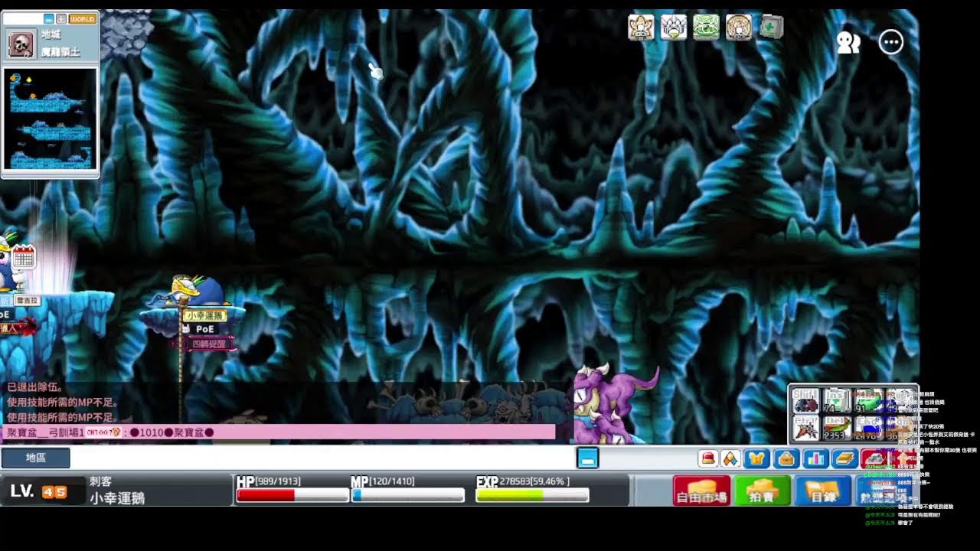The image size is (980, 551).
Task: Minimize the minimap with the minus button
Action: click(49, 18)
